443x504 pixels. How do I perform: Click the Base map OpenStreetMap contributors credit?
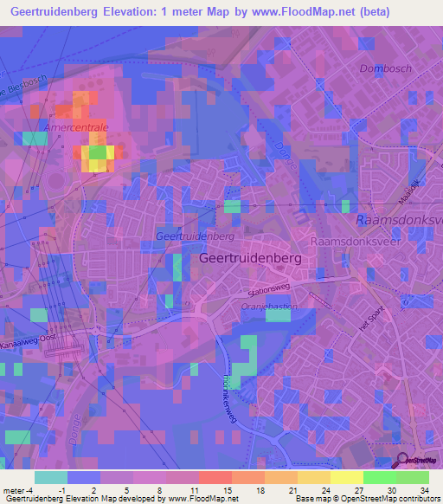[x=368, y=499]
